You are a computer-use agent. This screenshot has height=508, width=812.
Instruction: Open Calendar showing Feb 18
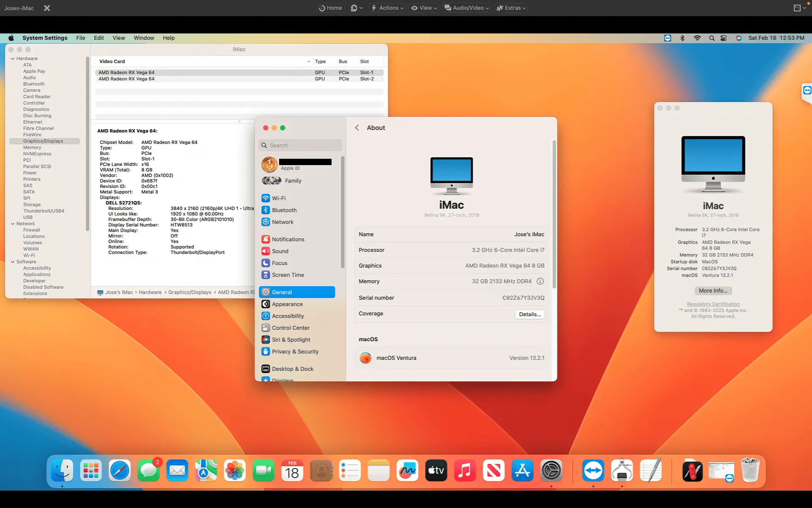pyautogui.click(x=292, y=470)
